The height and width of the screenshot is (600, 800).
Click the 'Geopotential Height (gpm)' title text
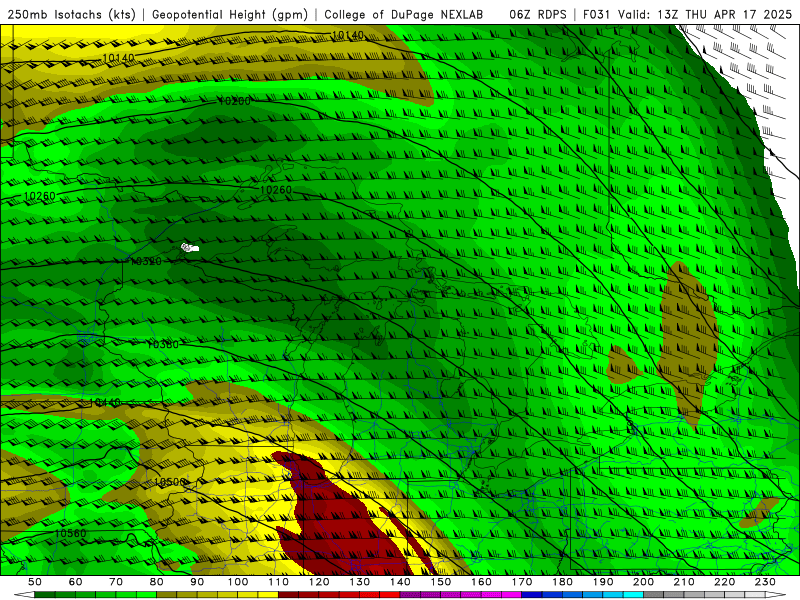(230, 14)
